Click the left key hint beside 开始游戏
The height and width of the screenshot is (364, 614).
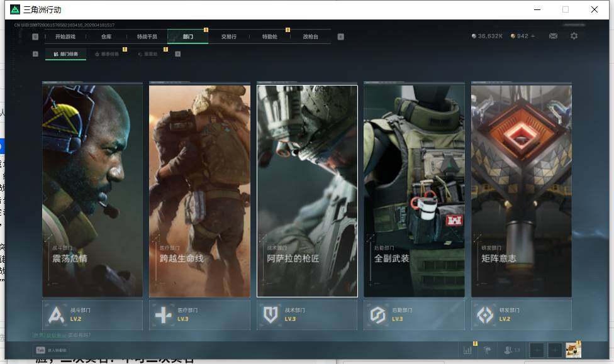point(35,37)
